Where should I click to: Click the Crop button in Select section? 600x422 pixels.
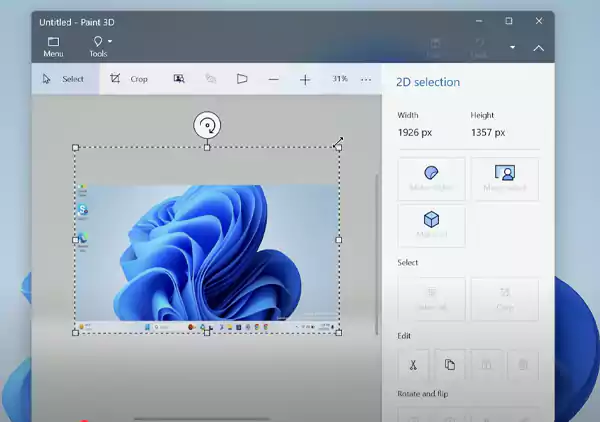tap(505, 299)
